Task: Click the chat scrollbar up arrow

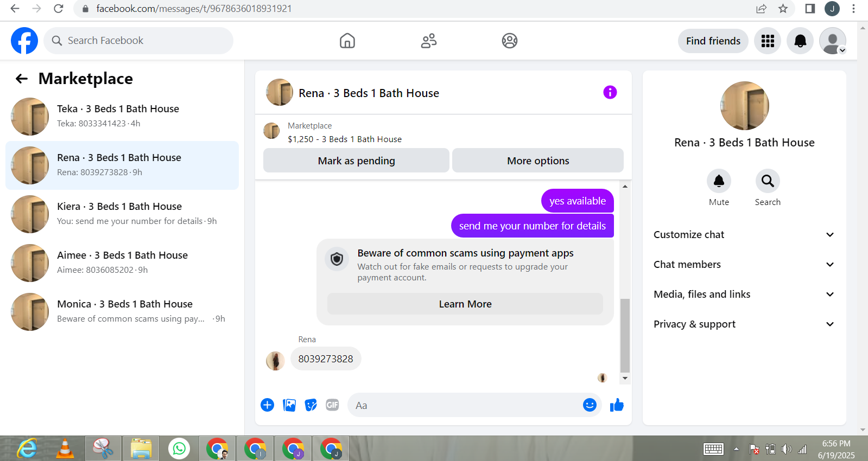Action: coord(625,186)
